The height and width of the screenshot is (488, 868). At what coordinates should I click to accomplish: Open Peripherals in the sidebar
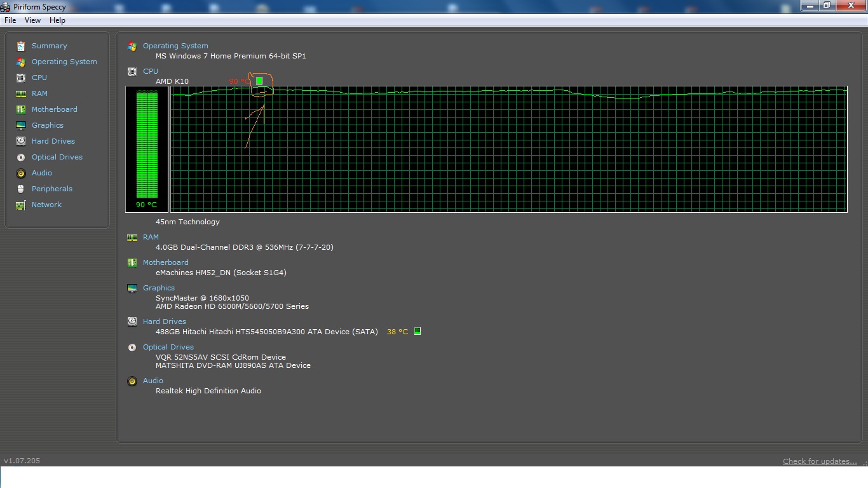(52, 189)
